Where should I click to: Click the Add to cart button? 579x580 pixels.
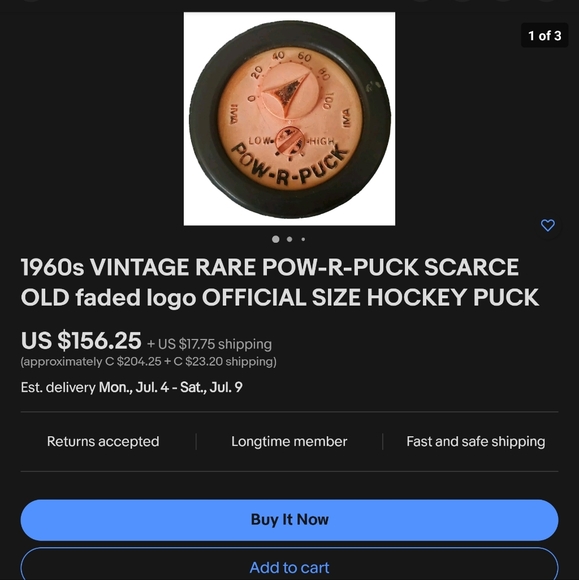pos(289,564)
